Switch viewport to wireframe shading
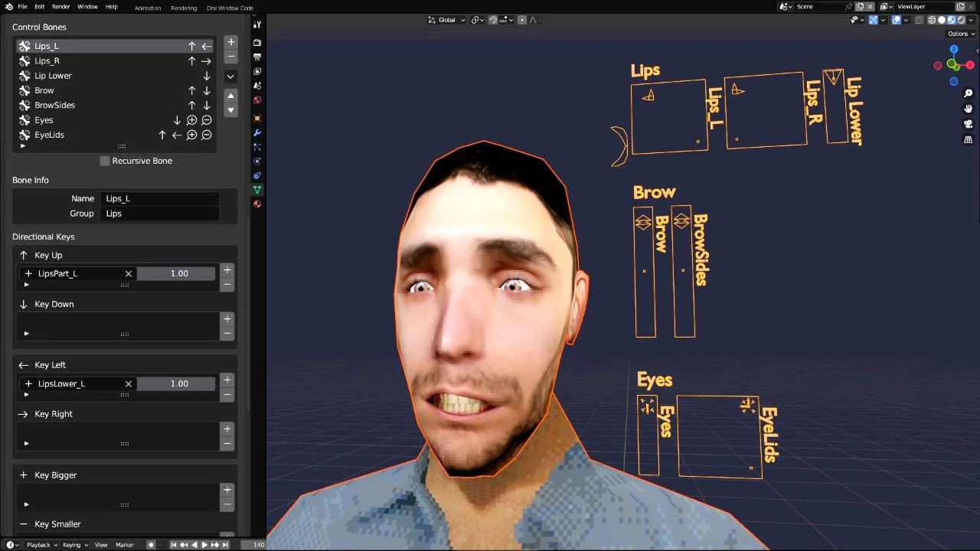The height and width of the screenshot is (551, 980). click(x=931, y=20)
